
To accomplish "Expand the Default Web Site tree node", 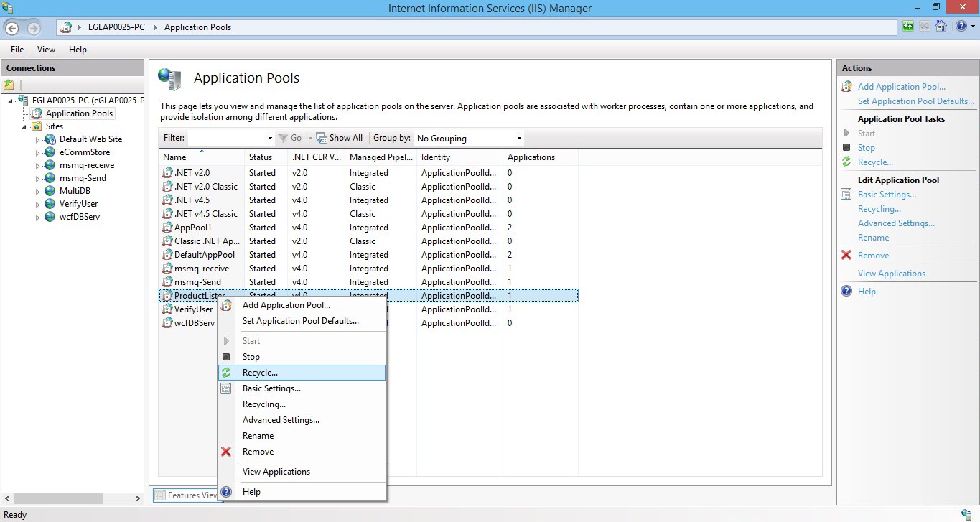I will [x=38, y=139].
